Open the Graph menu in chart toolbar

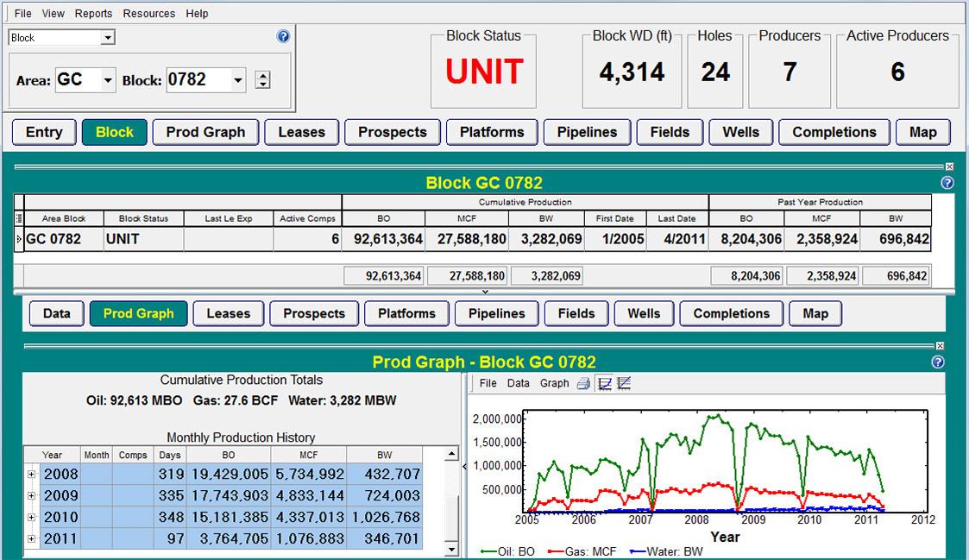pyautogui.click(x=554, y=383)
